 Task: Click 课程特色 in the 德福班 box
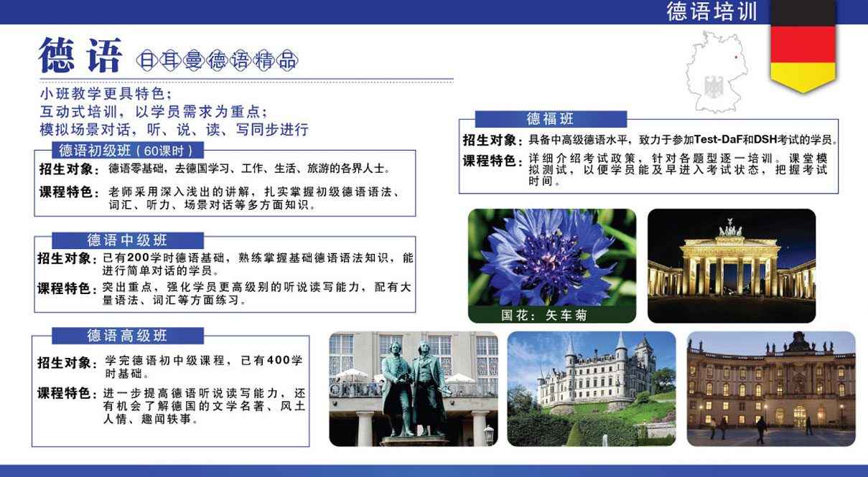pyautogui.click(x=492, y=160)
